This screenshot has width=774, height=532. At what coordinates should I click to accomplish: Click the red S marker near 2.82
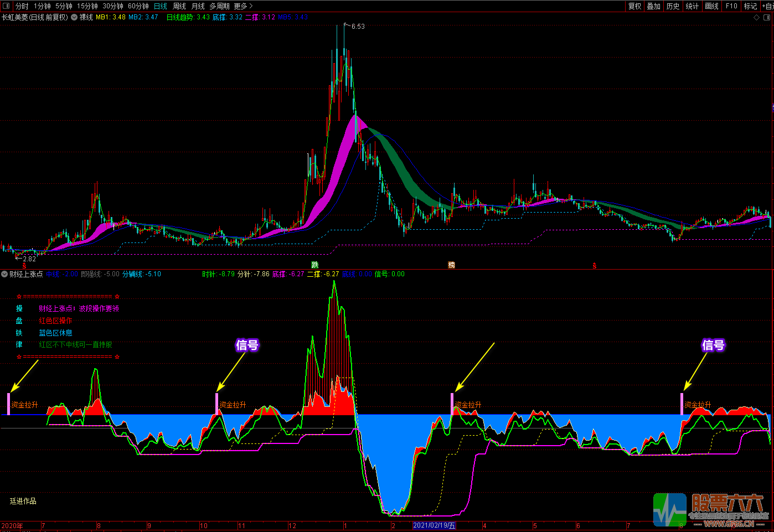coord(24,266)
